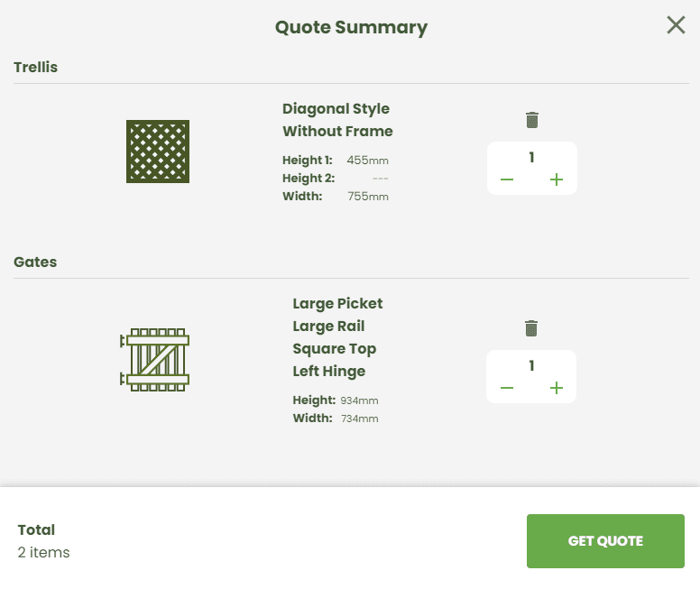Close the Quote Summary dialog
Screen dimensions: 700x589
click(x=676, y=25)
